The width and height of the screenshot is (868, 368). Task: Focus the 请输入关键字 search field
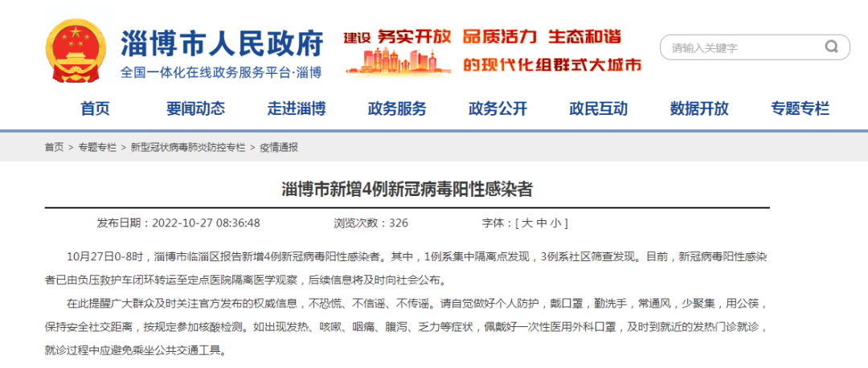pyautogui.click(x=739, y=47)
